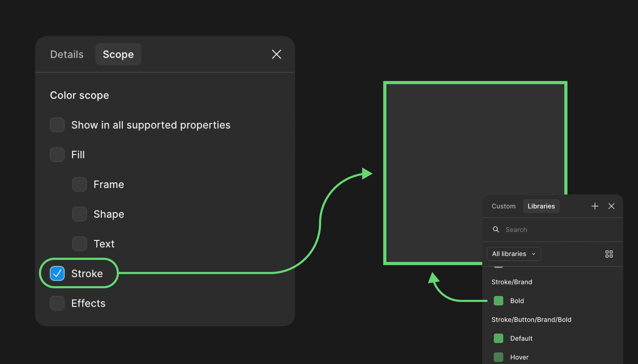The width and height of the screenshot is (638, 364).
Task: Click the Search field in libraries
Action: pyautogui.click(x=553, y=230)
